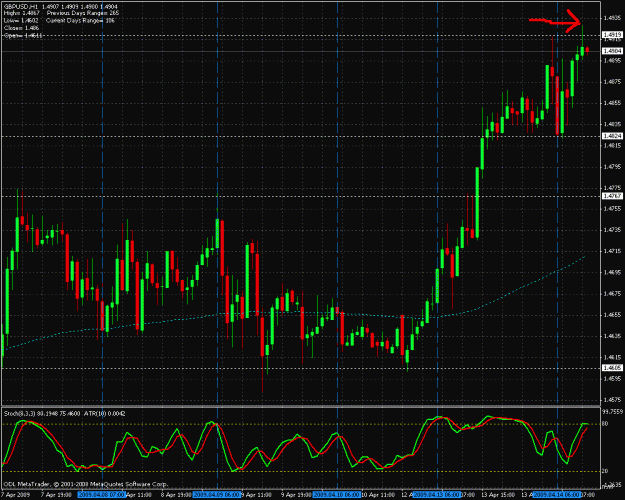Screen dimensions: 625x500
Task: Click the '9 Apr 19:00' time axis label
Action: coord(294,495)
